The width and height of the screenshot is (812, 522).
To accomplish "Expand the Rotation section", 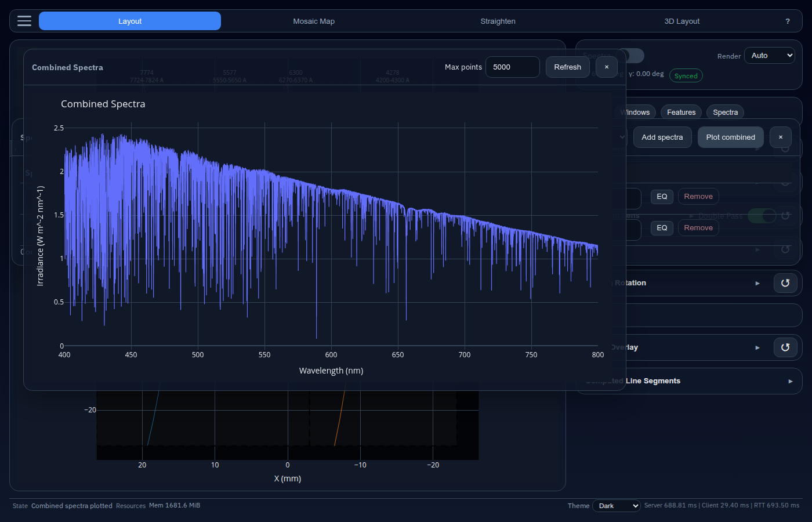I will (x=757, y=283).
